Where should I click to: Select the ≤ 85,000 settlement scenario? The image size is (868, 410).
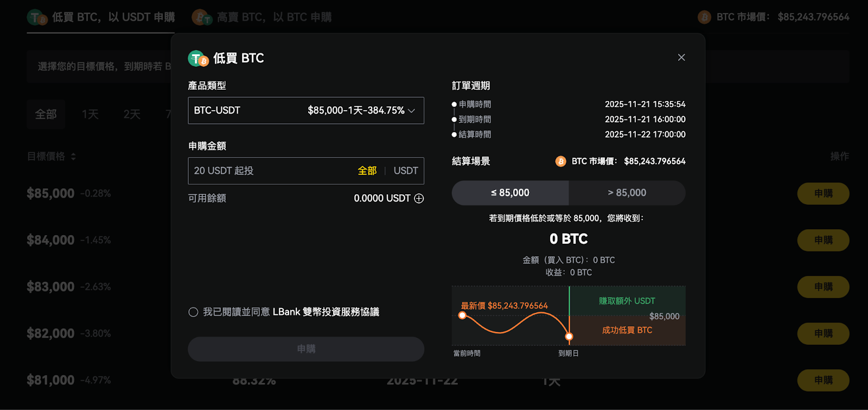510,193
